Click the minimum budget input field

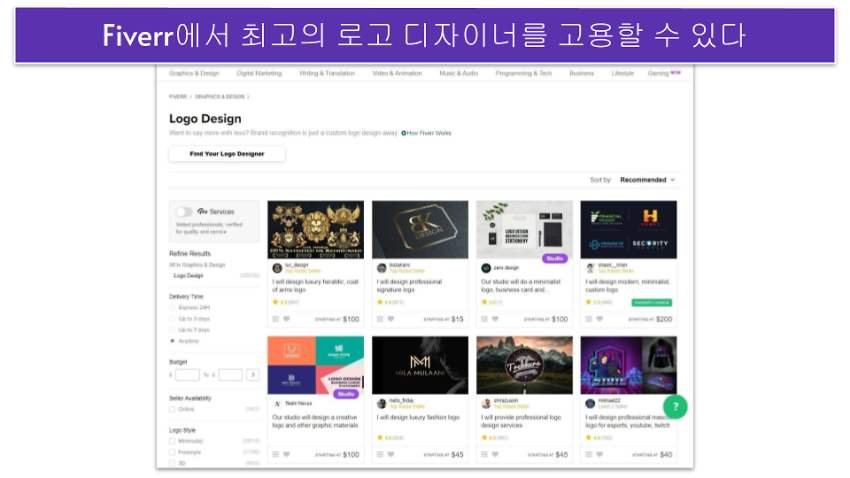click(x=187, y=375)
